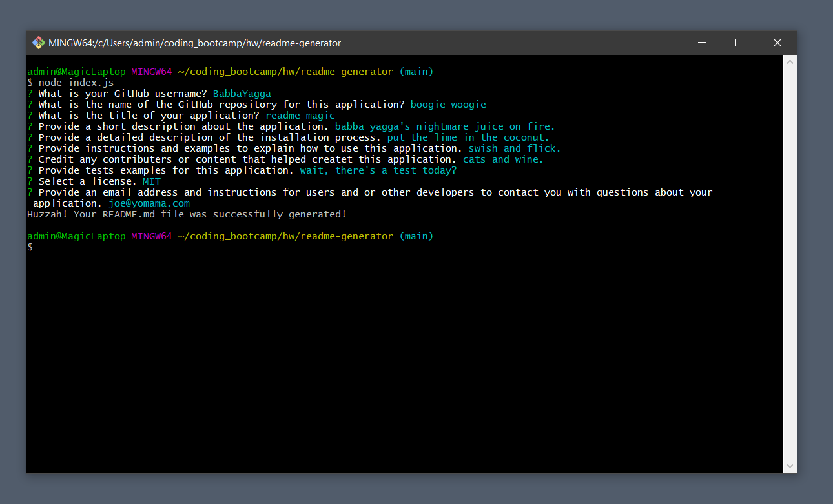The height and width of the screenshot is (504, 833).
Task: Click the dollar sign prompt symbol
Action: (x=29, y=247)
